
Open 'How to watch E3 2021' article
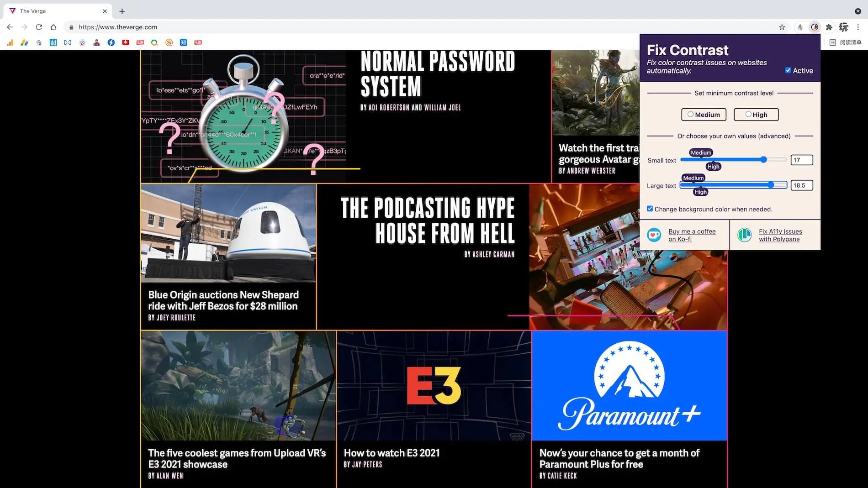[392, 453]
